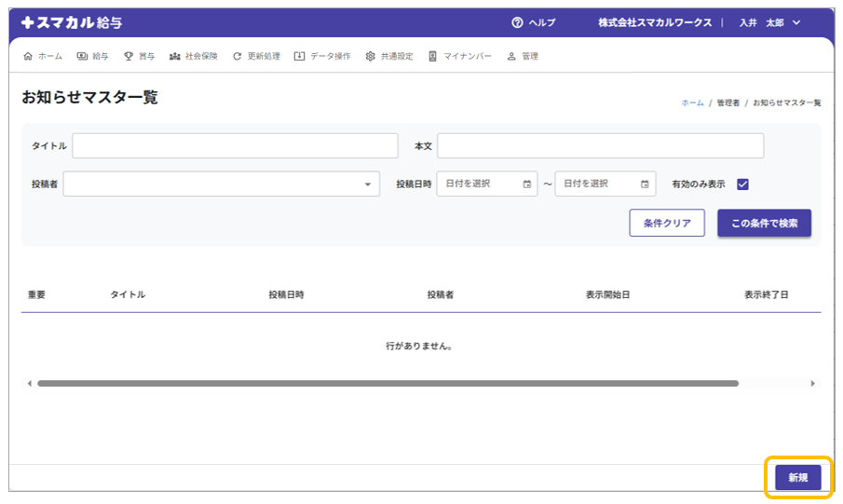This screenshot has width=843, height=504.
Task: Open user menu chevron next to 入井 太郎
Action: (796, 22)
